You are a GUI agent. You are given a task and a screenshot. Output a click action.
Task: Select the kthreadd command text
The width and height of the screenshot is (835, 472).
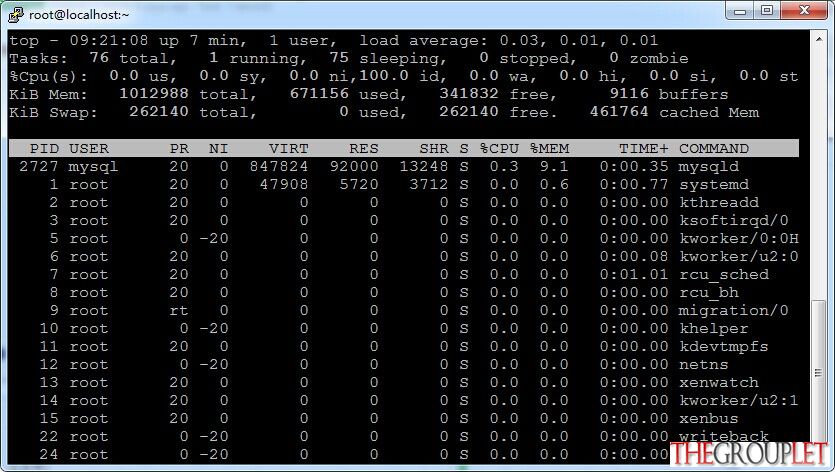[719, 202]
